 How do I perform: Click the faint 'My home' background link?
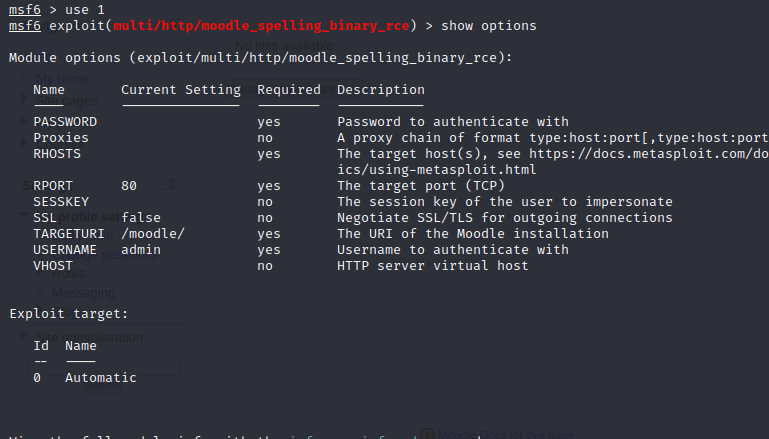pyautogui.click(x=62, y=78)
